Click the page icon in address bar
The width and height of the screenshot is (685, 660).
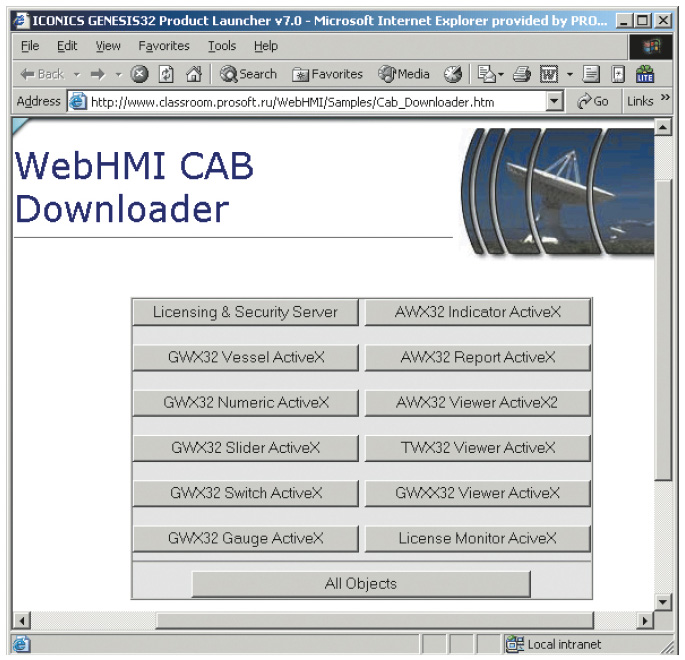tap(78, 101)
